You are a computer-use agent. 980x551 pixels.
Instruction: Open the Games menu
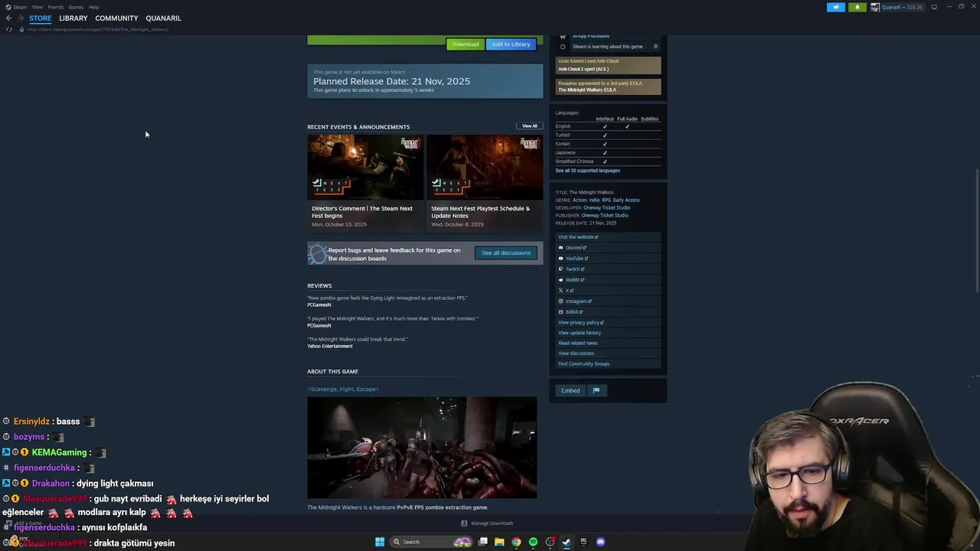click(76, 7)
